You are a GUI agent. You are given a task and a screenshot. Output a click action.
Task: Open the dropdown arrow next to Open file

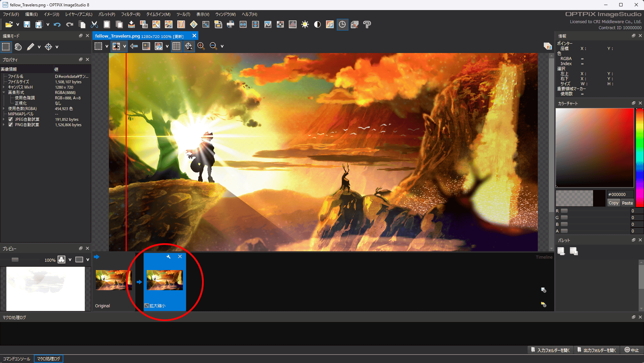click(18, 24)
